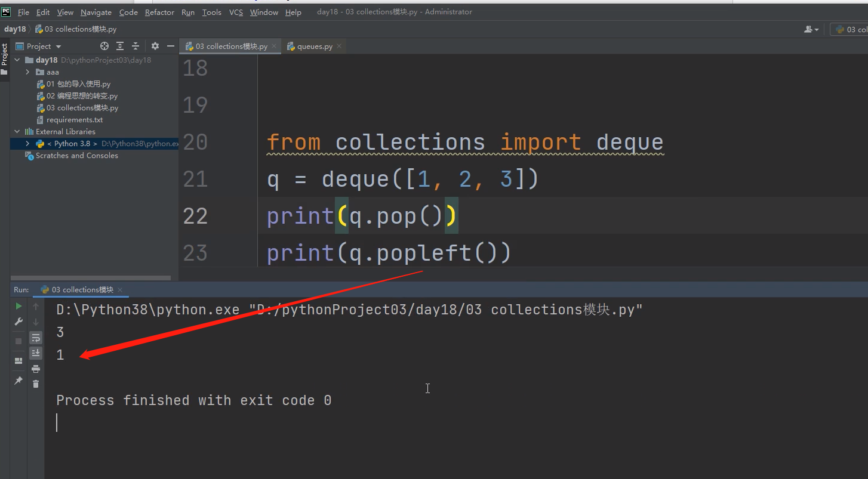Click the vertical Project side tab

pyautogui.click(x=4, y=55)
